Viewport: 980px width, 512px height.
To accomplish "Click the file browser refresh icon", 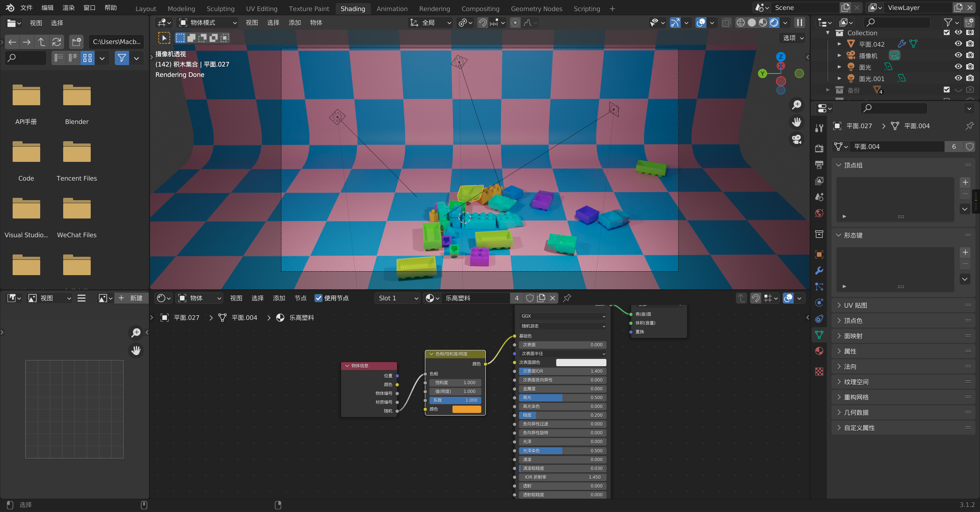I will (57, 42).
